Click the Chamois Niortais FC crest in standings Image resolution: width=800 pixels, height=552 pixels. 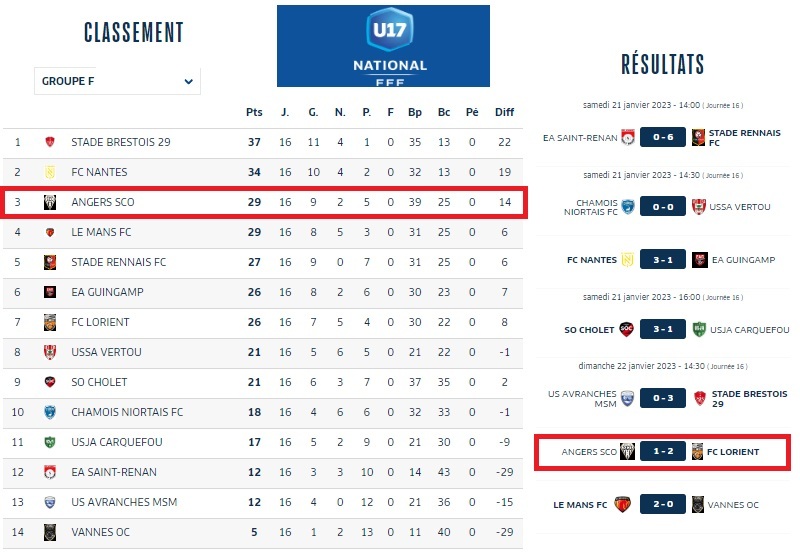point(49,412)
